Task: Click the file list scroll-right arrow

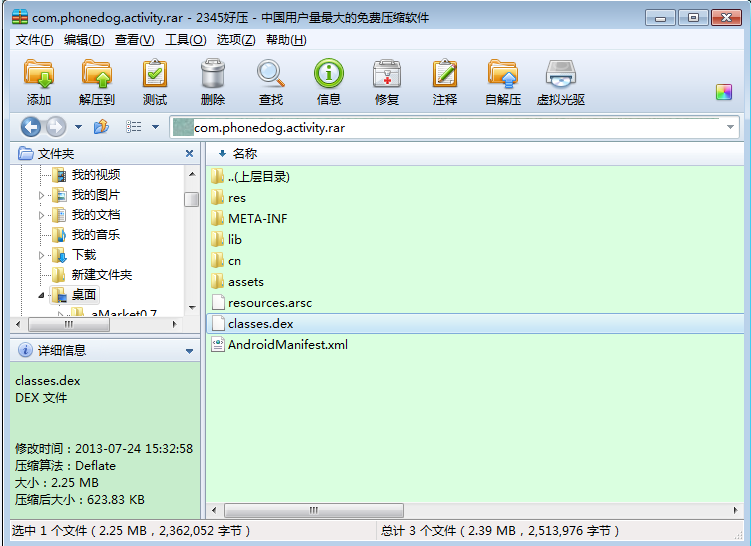Action: pyautogui.click(x=736, y=511)
